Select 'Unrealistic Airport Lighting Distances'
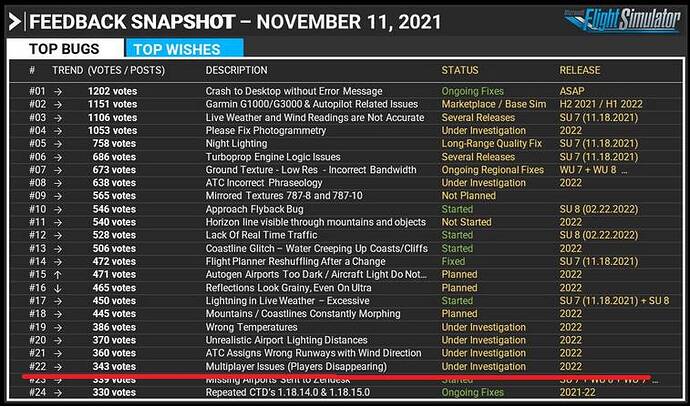Viewport: 690px width, 407px height. pos(286,340)
